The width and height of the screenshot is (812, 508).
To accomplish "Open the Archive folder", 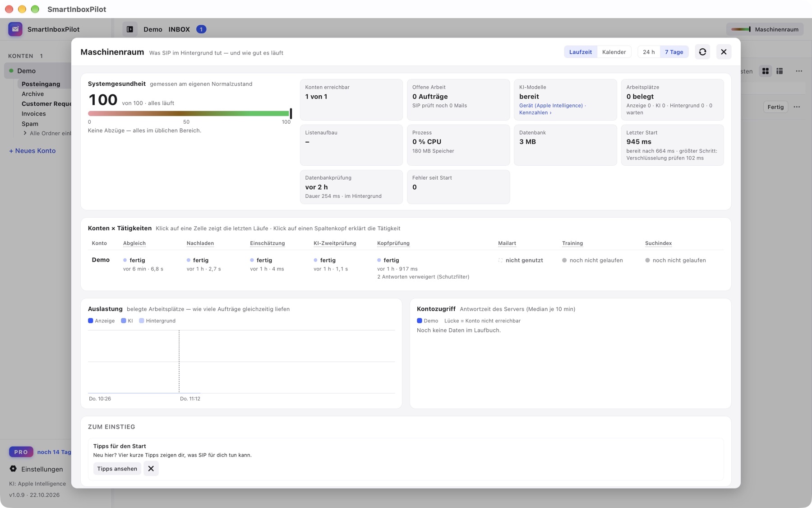I will point(33,94).
